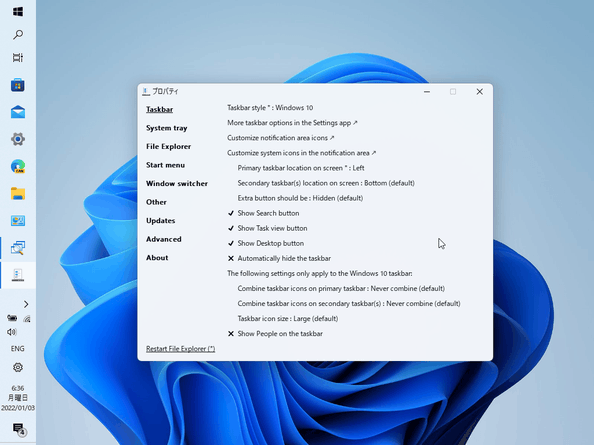
Task: Click Restart File Explorer link
Action: pyautogui.click(x=181, y=349)
